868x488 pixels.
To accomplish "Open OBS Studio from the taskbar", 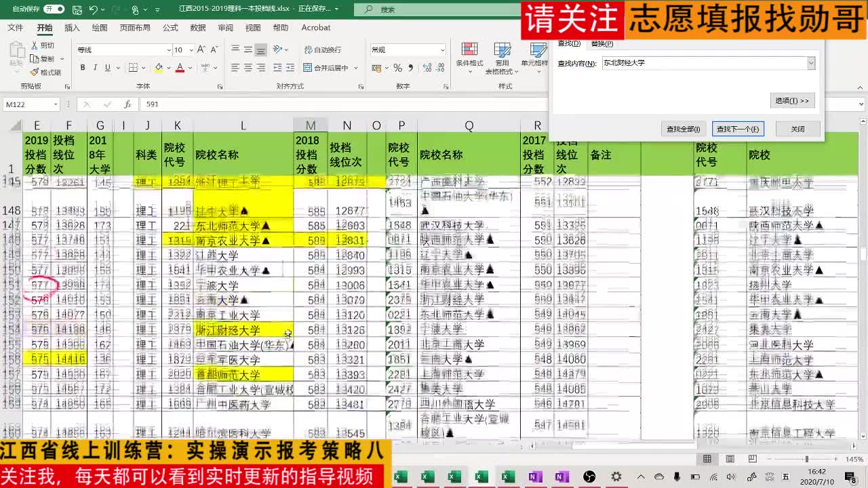I will [589, 477].
